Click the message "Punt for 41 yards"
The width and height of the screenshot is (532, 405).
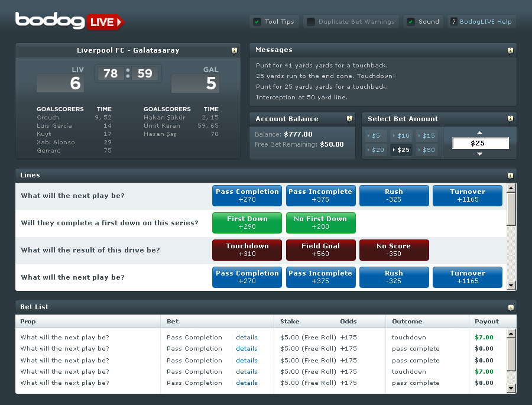322,65
